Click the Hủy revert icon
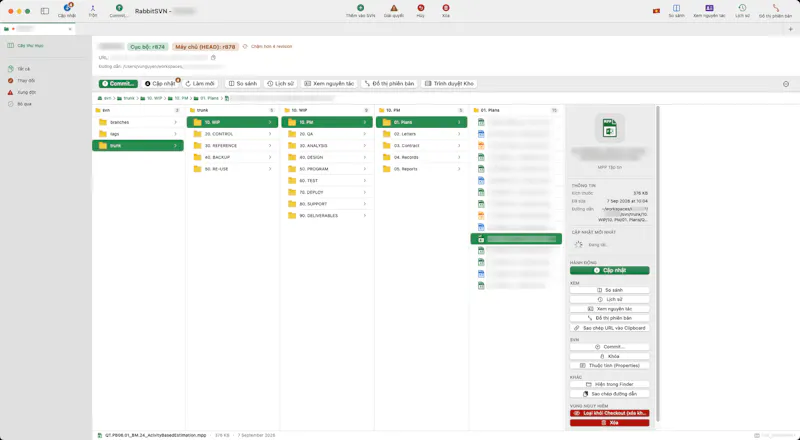 (420, 8)
